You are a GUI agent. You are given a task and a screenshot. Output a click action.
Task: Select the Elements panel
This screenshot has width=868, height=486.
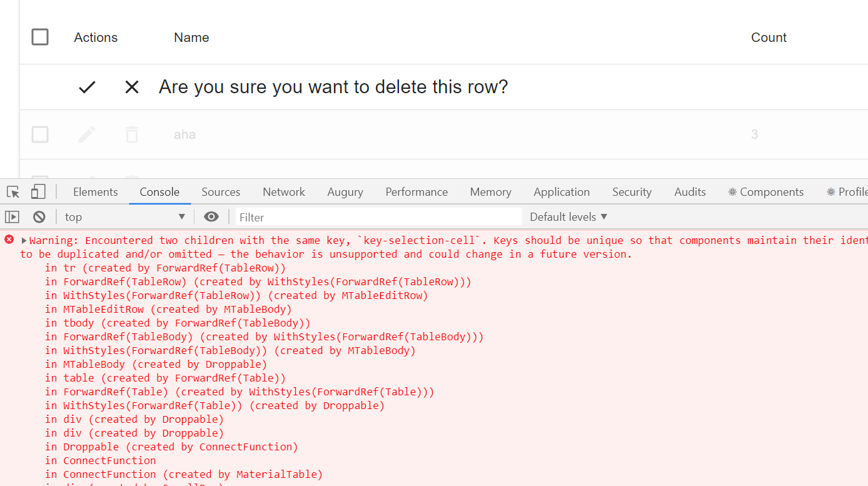(95, 191)
